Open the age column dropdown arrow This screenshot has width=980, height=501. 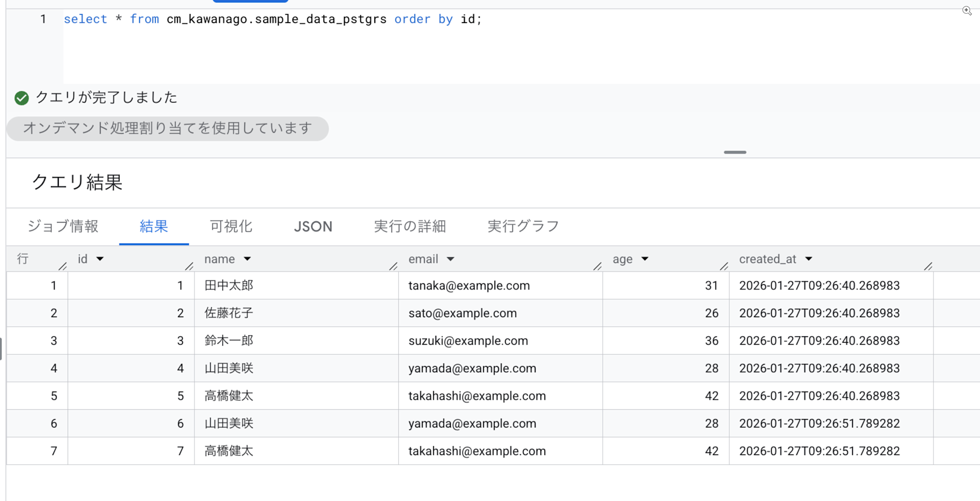[x=645, y=259]
